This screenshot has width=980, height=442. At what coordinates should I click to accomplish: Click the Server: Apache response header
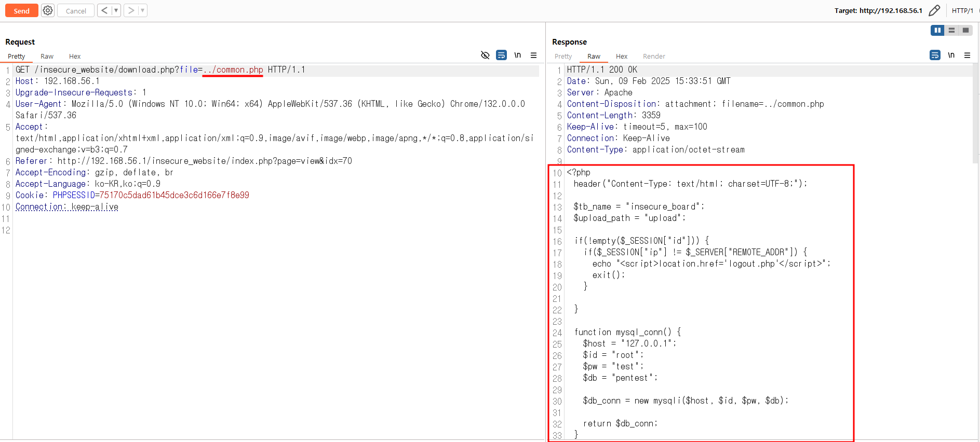coord(600,92)
